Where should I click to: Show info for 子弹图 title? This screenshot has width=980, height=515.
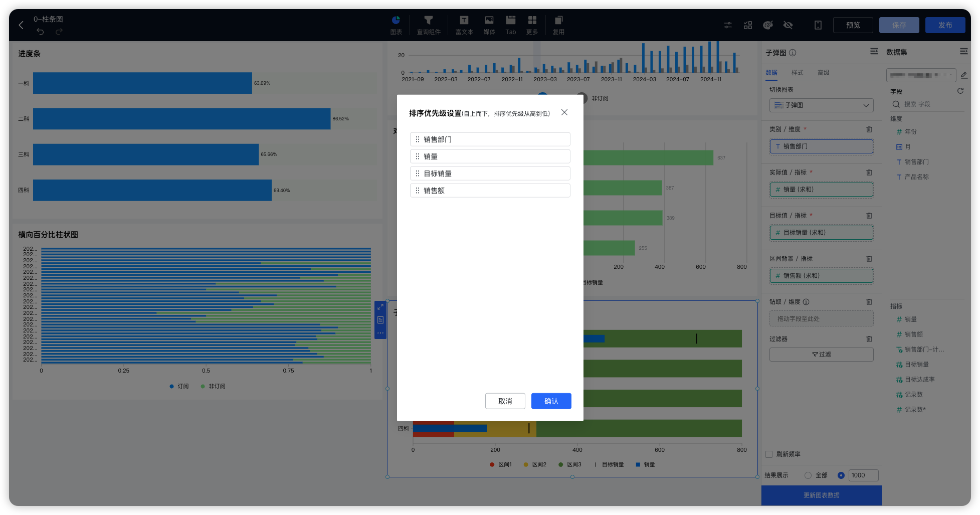pyautogui.click(x=793, y=53)
